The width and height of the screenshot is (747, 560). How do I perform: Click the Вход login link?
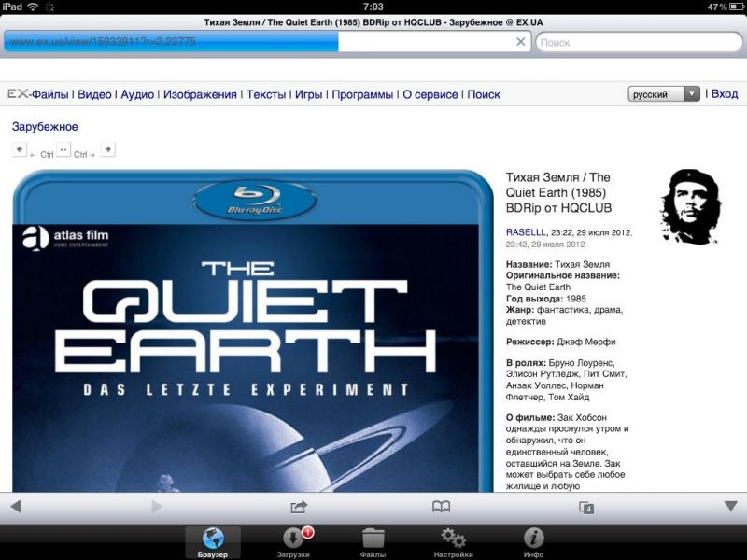(x=725, y=94)
